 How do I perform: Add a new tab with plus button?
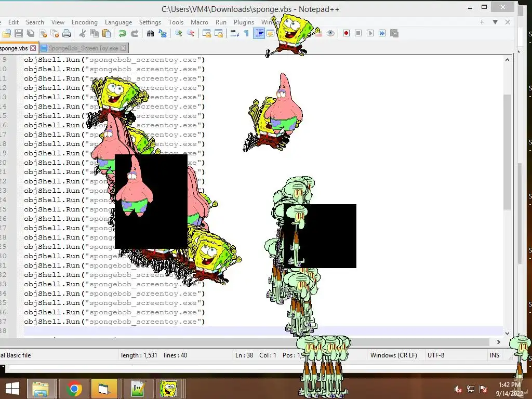click(x=482, y=22)
